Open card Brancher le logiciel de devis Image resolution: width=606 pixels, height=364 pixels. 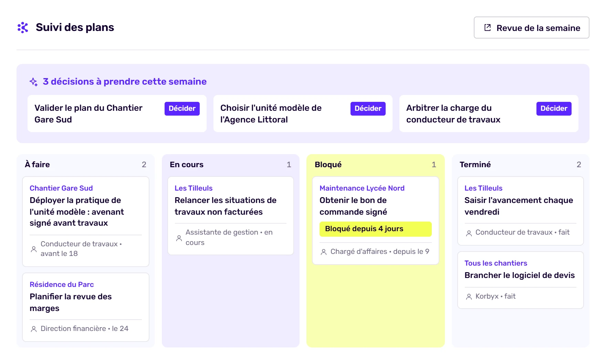(521, 280)
